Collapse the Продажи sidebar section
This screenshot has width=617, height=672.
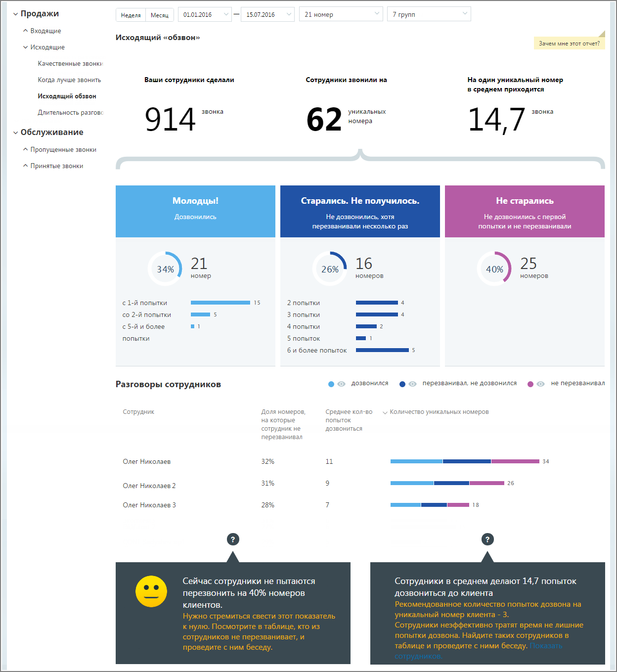click(36, 14)
